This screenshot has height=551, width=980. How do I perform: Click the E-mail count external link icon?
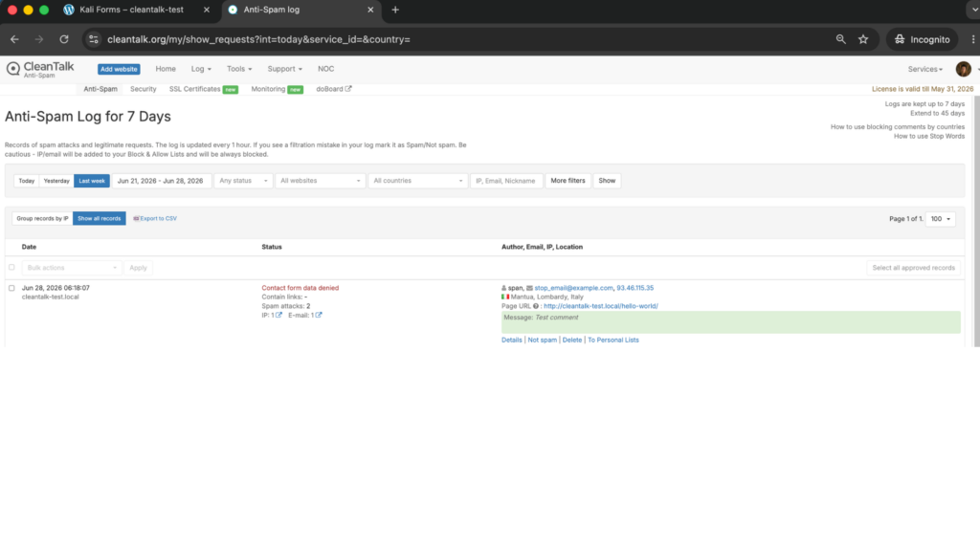319,315
